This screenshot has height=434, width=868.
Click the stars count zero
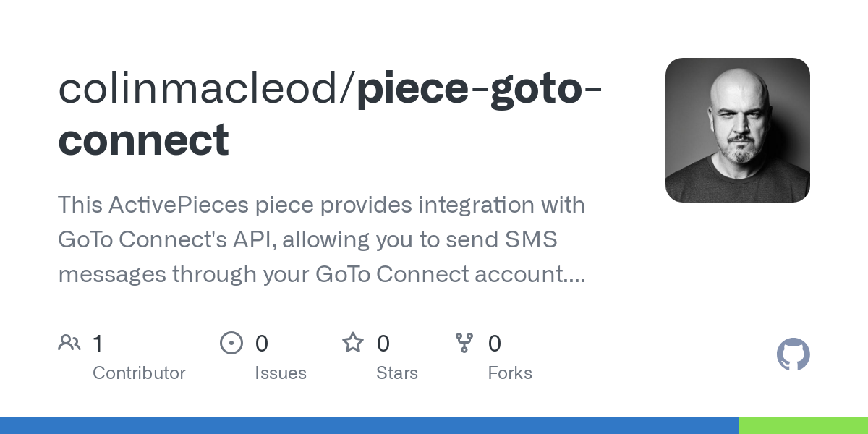(383, 343)
